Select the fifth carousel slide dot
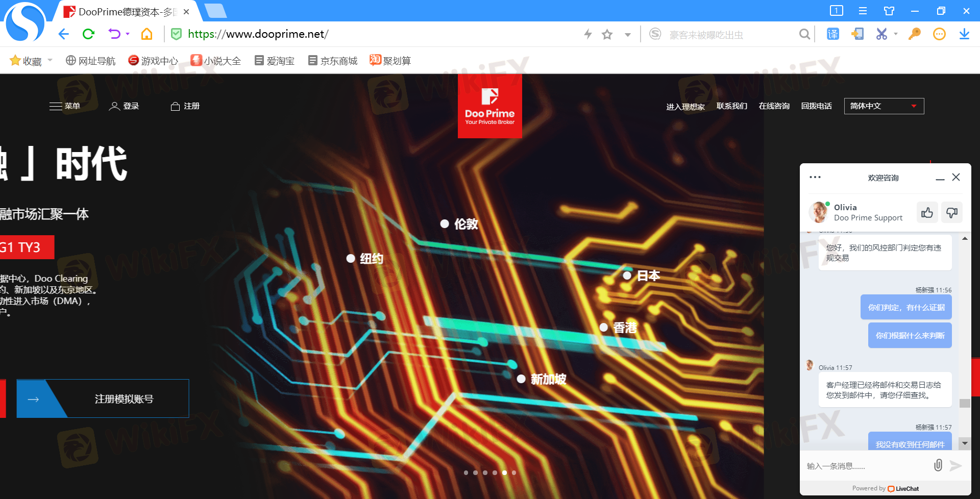980x499 pixels. point(504,472)
